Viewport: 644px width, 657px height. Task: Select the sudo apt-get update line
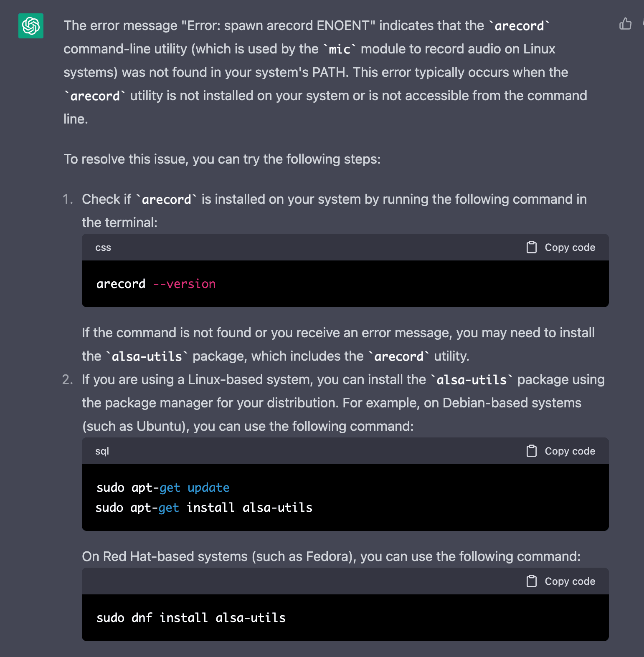pos(162,487)
